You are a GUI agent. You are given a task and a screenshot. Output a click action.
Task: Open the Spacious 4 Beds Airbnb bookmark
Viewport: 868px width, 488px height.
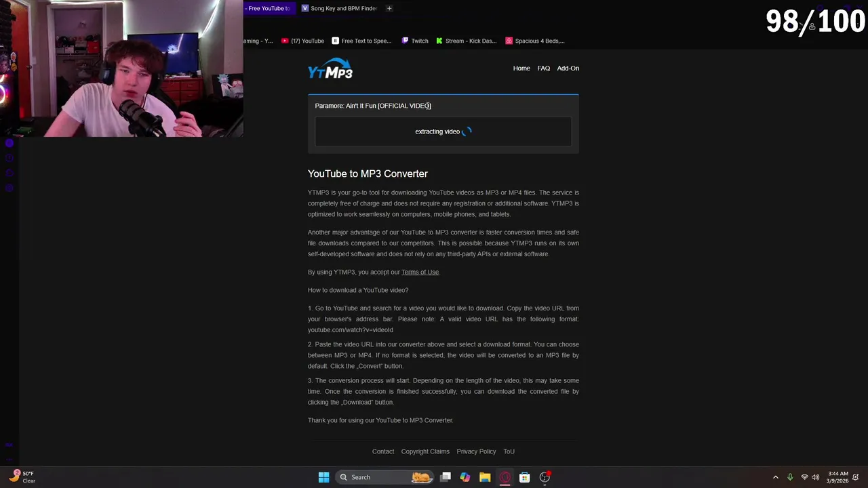[x=535, y=41]
